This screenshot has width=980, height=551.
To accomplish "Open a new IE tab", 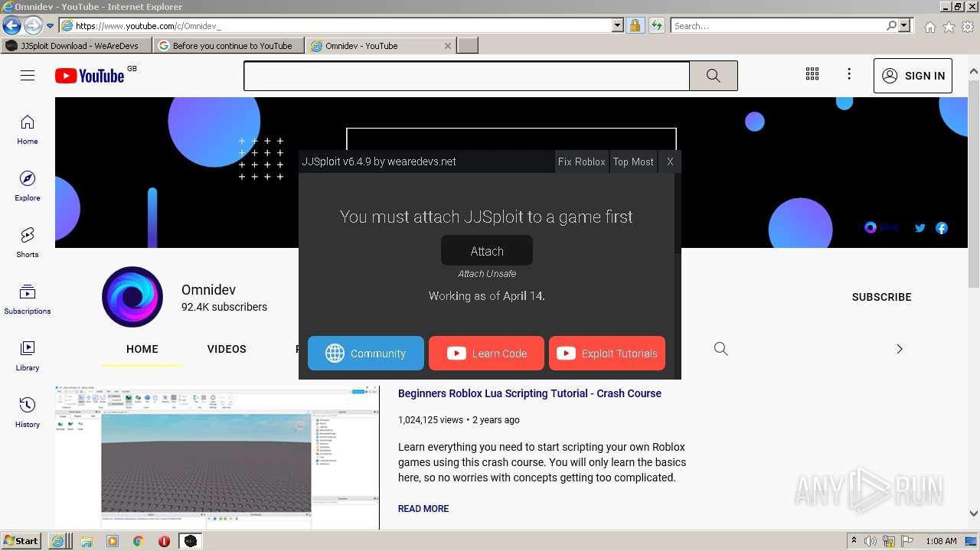I will point(468,46).
